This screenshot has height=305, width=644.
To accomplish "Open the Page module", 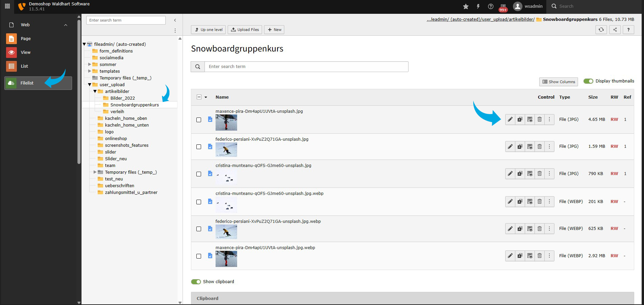I will 38,39.
